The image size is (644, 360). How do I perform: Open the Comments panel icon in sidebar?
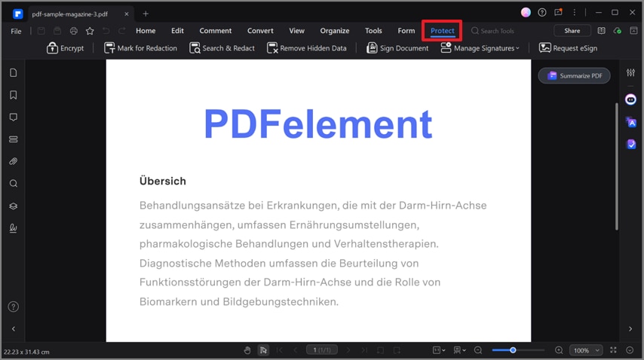(13, 117)
